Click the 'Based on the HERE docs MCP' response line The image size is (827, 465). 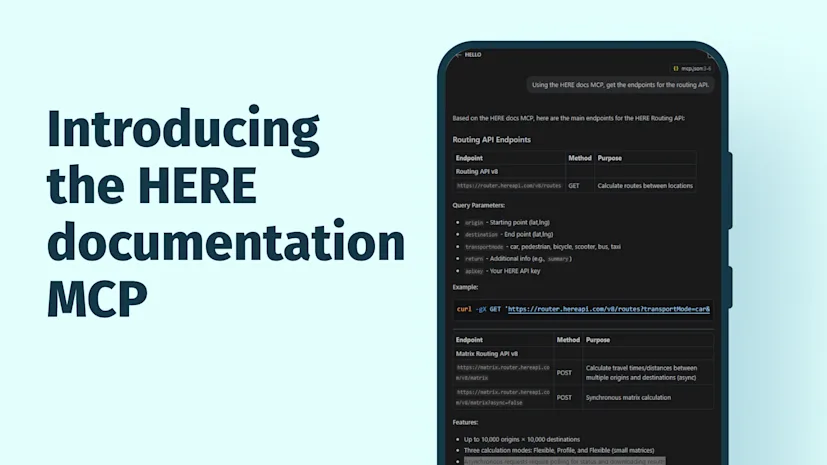pos(569,118)
